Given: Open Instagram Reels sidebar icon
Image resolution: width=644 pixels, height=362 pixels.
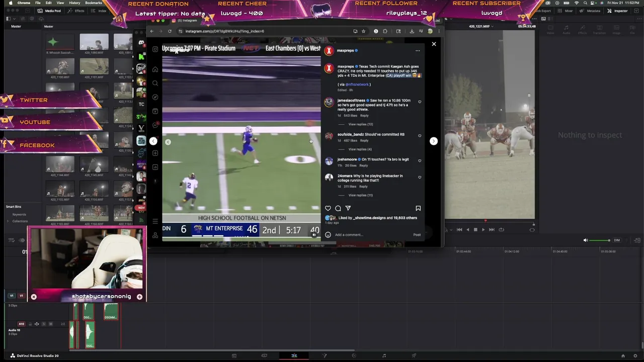Looking at the screenshot, I should coord(155,111).
